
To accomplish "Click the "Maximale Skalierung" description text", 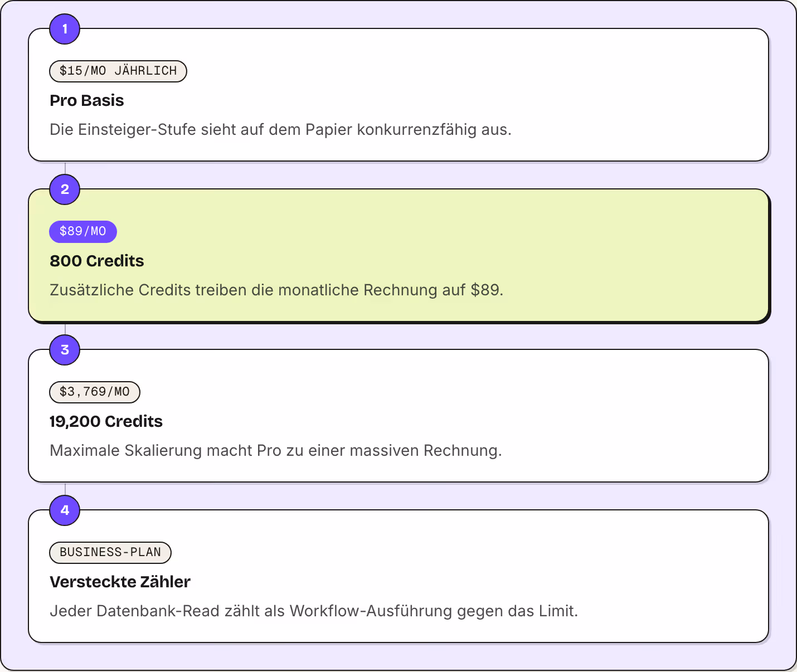I will tap(276, 450).
